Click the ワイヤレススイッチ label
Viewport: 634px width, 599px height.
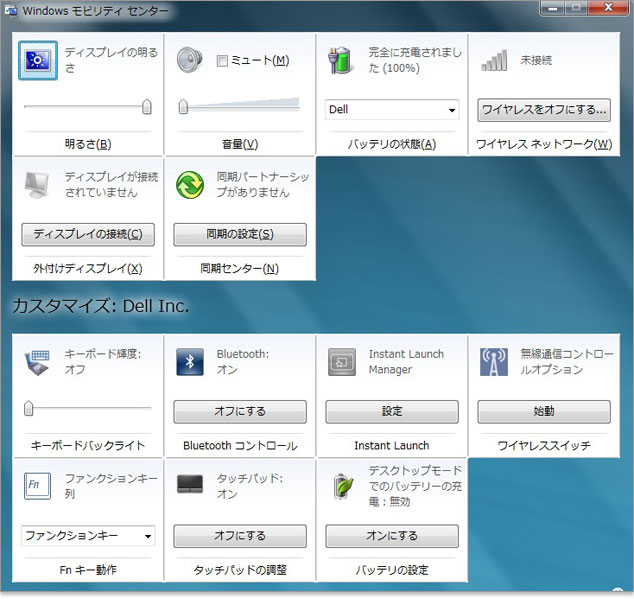coord(544,446)
